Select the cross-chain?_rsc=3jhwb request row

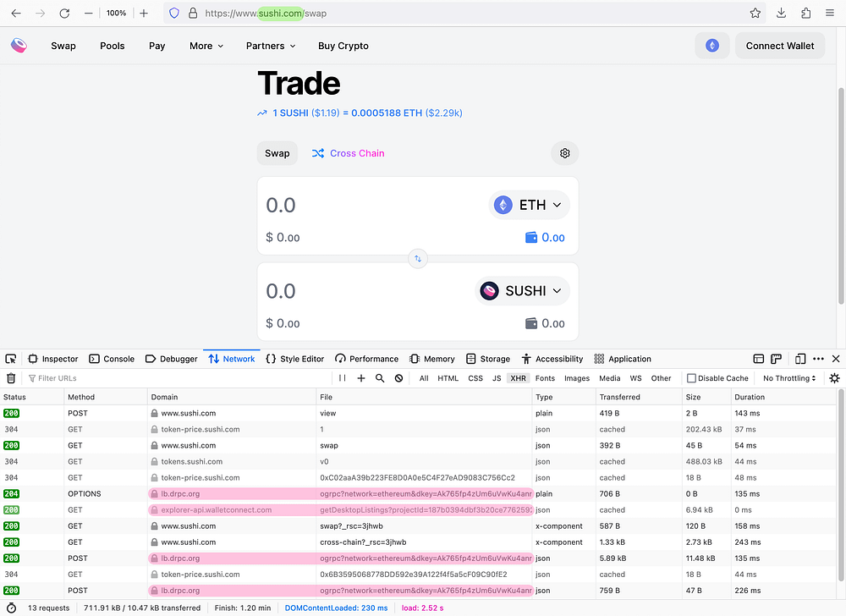(418, 542)
